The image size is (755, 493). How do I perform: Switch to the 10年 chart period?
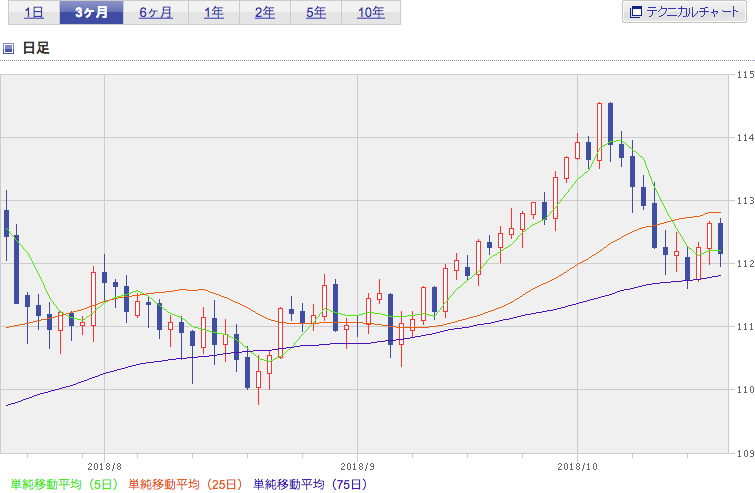tap(371, 13)
